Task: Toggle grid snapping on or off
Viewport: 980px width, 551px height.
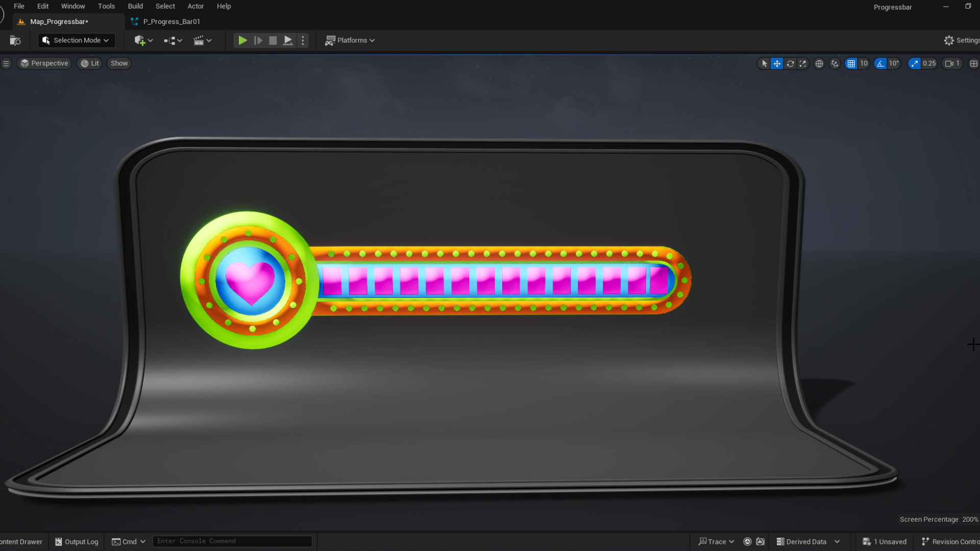Action: [851, 64]
